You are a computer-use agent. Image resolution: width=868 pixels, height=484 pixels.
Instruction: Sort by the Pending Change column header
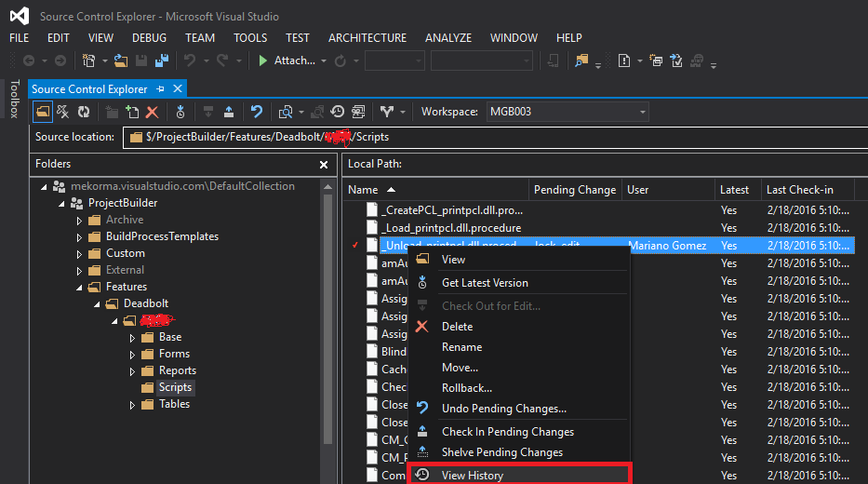click(x=575, y=189)
